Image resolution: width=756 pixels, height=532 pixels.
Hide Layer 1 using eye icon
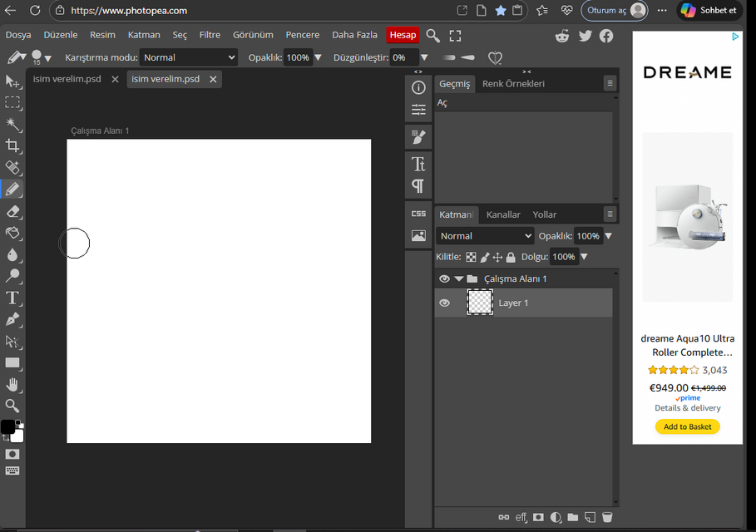(x=444, y=303)
